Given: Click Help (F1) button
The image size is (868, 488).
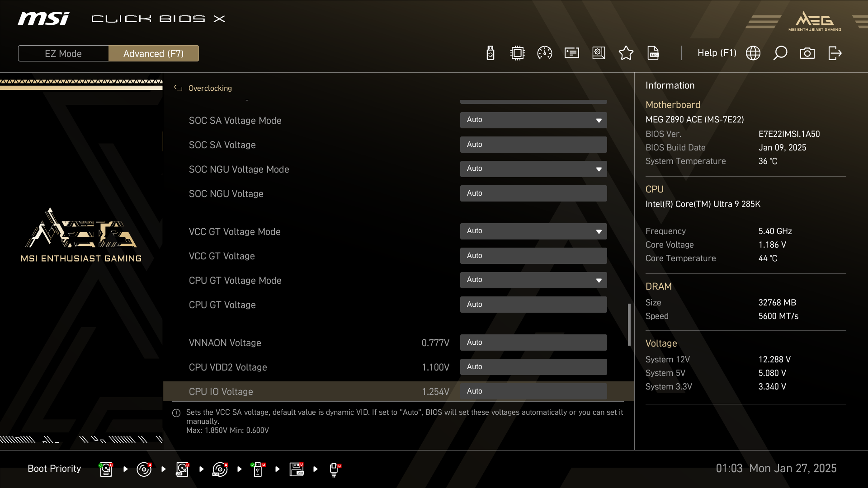Looking at the screenshot, I should (717, 53).
